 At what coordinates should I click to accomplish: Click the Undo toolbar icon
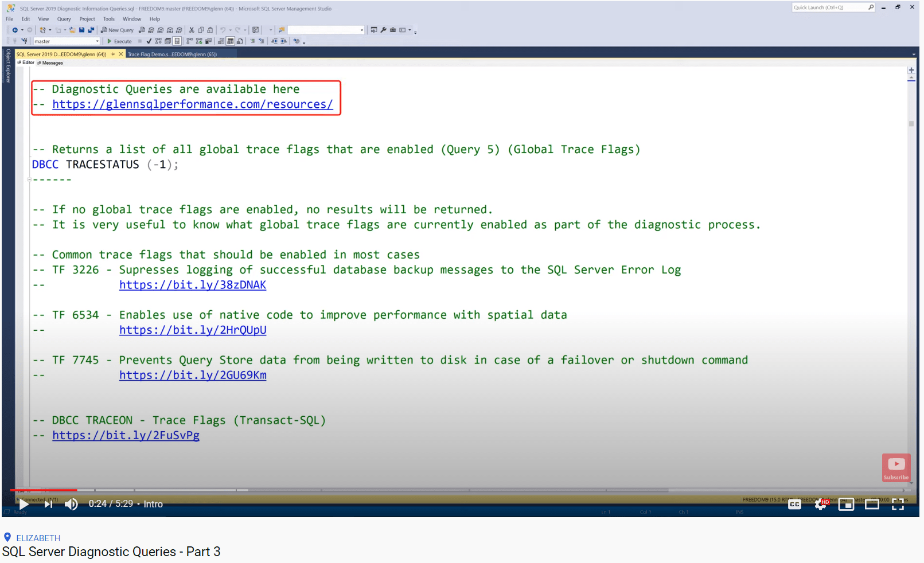click(223, 30)
